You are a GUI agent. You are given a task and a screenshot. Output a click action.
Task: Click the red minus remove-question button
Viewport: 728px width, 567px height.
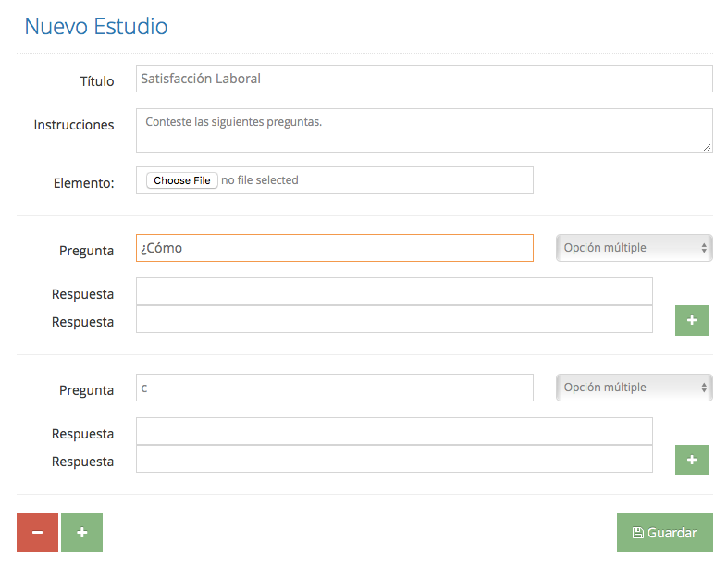pyautogui.click(x=37, y=533)
